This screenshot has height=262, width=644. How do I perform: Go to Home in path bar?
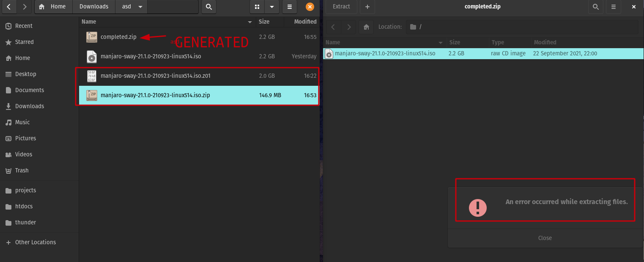coord(54,6)
